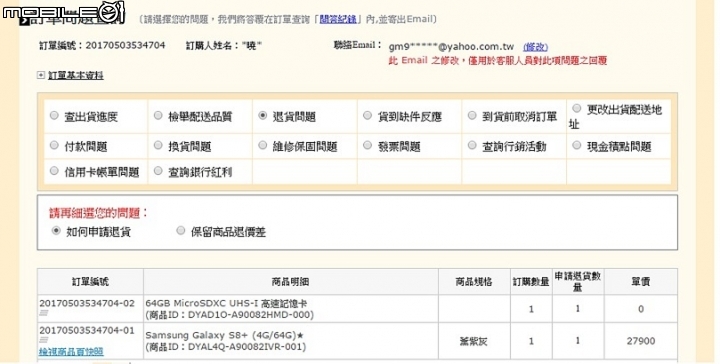Screen dimensions: 720x364
Task: Click order number 20170503534704-01
Action: (87, 330)
